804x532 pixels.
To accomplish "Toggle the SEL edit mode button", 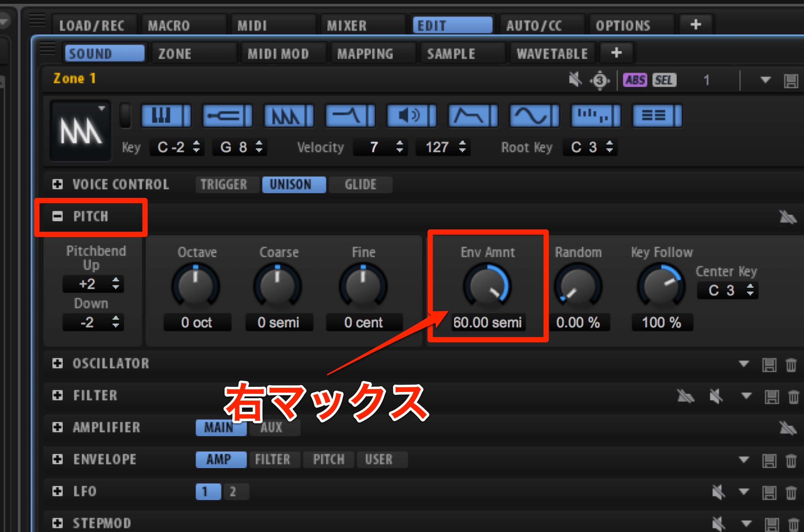I will (664, 80).
